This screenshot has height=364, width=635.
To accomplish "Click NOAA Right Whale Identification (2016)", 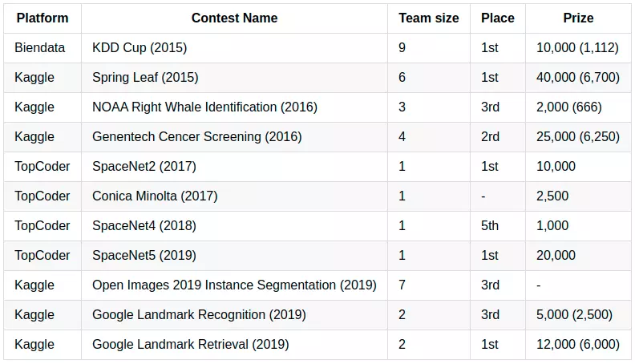I will tap(204, 107).
